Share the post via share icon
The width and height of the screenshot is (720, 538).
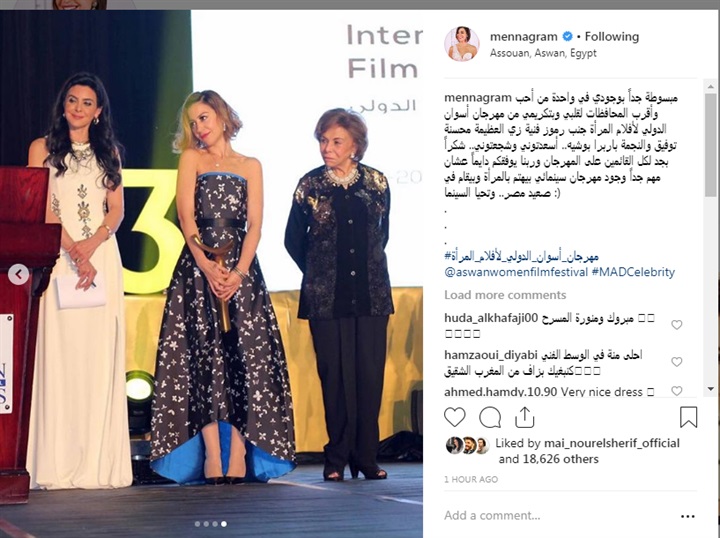[524, 417]
